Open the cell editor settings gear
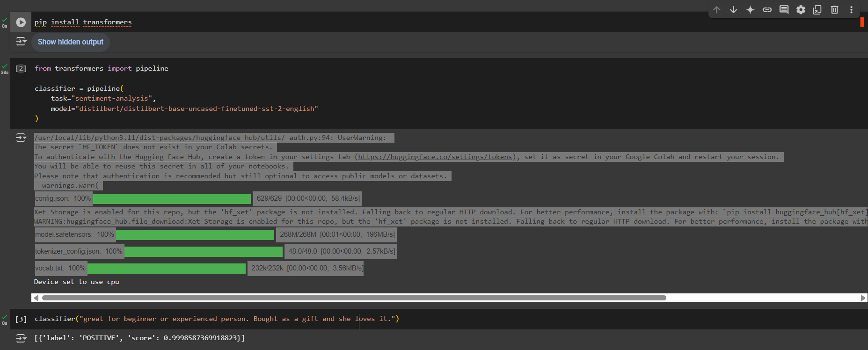The height and width of the screenshot is (350, 868). click(801, 10)
